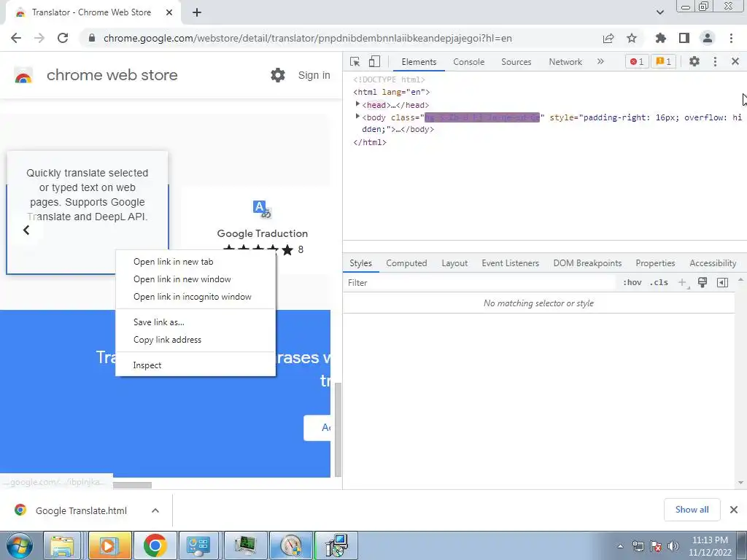
Task: Switch to the Network tab
Action: pyautogui.click(x=565, y=62)
